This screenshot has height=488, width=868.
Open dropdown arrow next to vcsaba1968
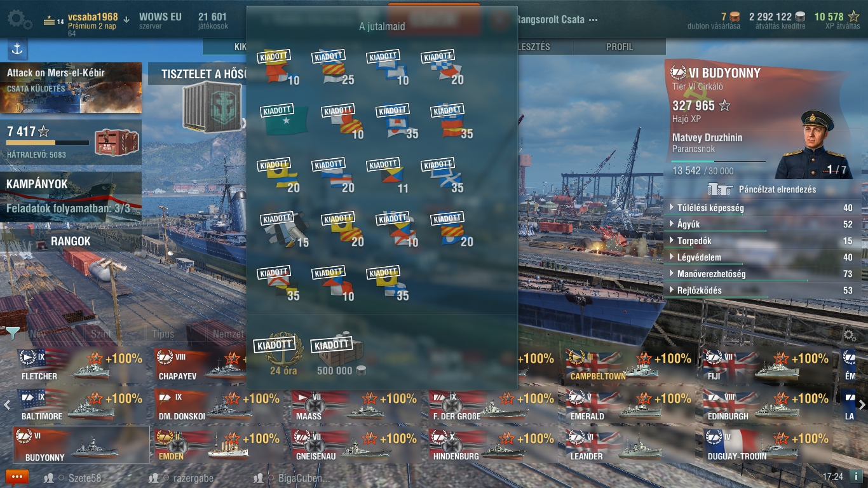tap(126, 19)
